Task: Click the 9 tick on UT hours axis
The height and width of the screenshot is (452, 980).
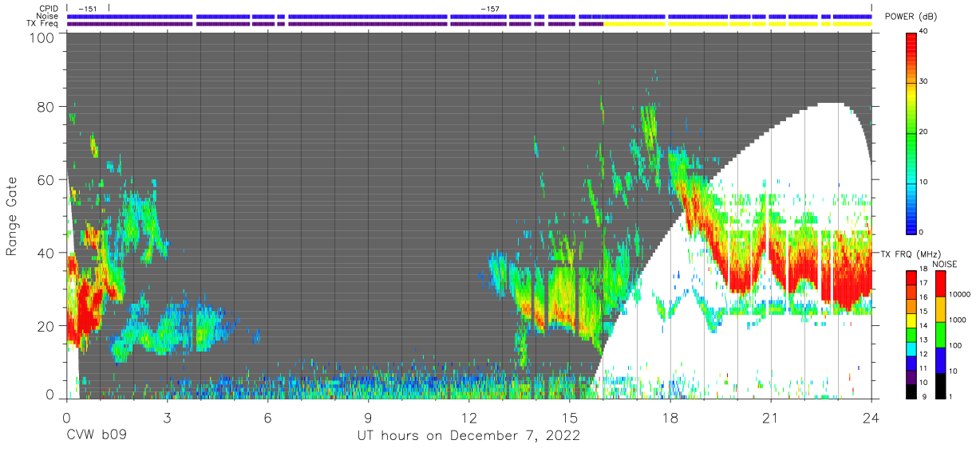Action: coord(368,417)
